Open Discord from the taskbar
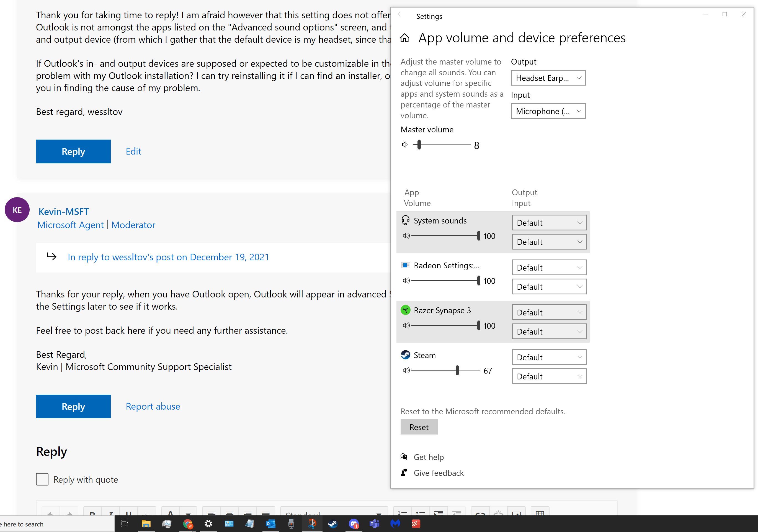Viewport: 758px width, 532px height. pos(354,524)
